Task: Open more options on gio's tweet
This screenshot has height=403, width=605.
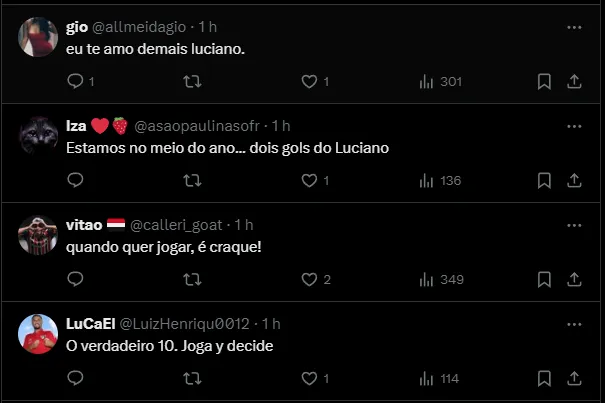Action: tap(574, 27)
